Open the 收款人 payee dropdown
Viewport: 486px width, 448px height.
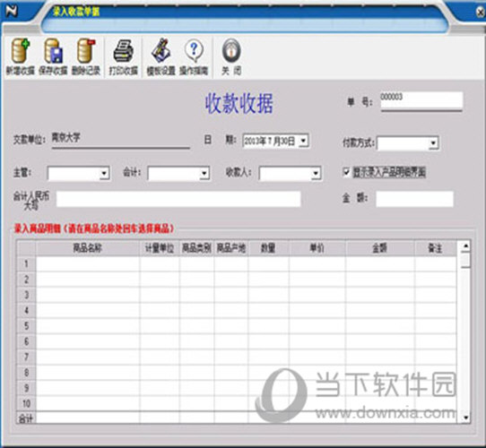pos(316,173)
